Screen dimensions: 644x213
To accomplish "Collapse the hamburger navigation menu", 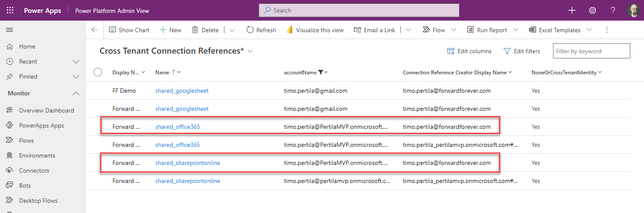I will pos(9,30).
